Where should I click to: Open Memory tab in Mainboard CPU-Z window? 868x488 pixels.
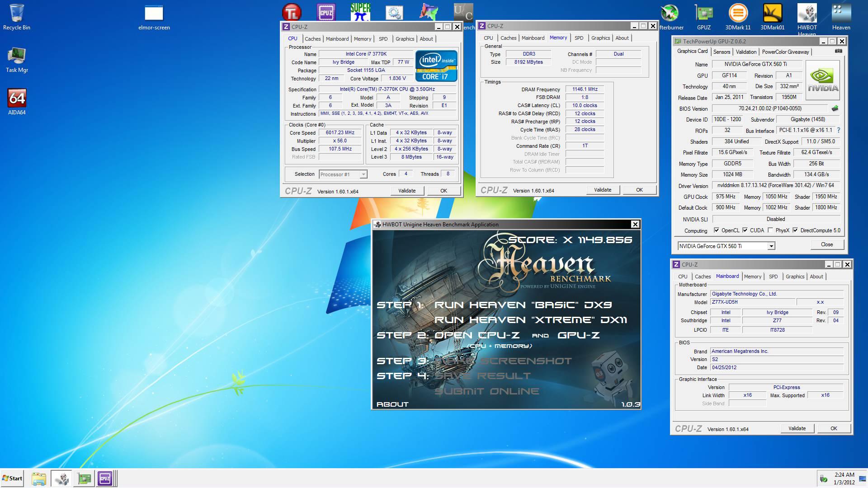752,277
